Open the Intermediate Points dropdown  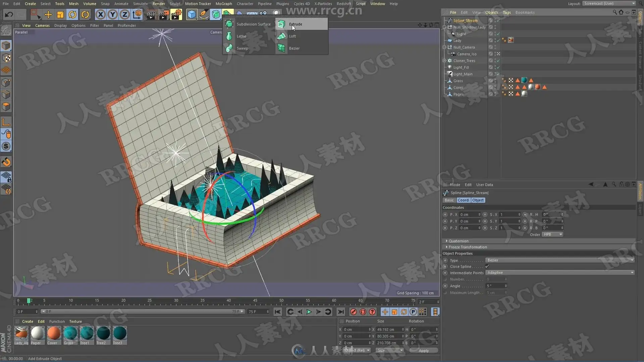coord(560,273)
